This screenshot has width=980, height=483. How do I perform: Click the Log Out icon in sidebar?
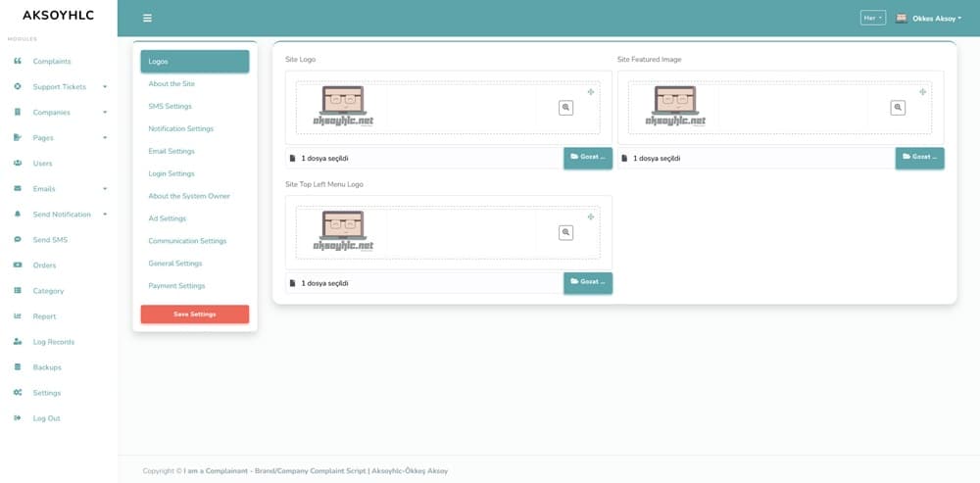pyautogui.click(x=18, y=418)
